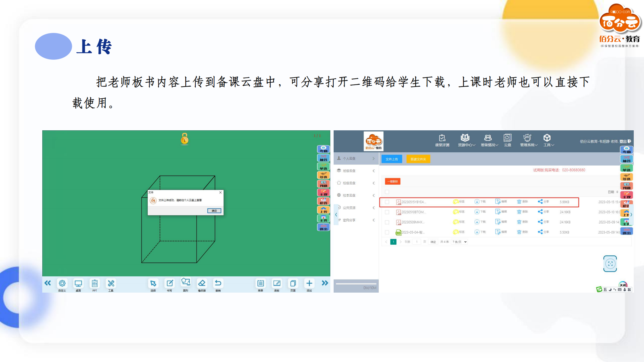Click the orange 新建文件夹 button

click(418, 159)
